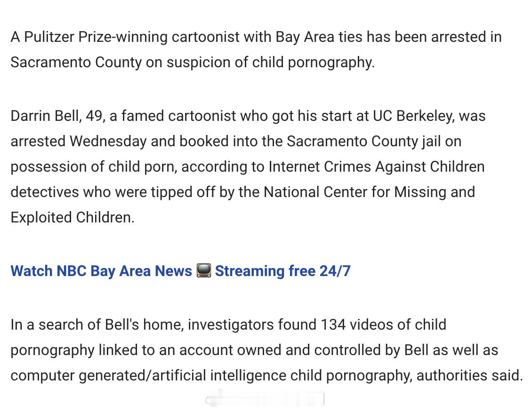Follow the Streaming free 24/7 link text
The image size is (532, 411).
pyautogui.click(x=282, y=271)
